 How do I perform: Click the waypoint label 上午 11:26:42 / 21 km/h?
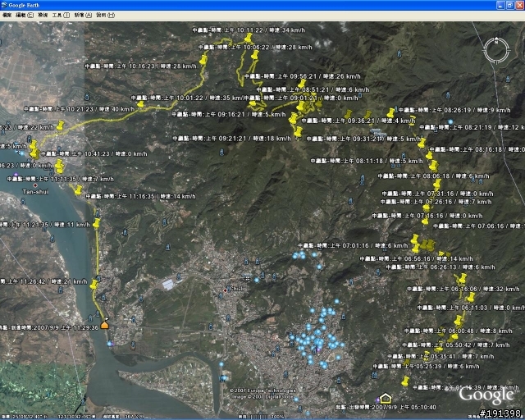click(43, 281)
